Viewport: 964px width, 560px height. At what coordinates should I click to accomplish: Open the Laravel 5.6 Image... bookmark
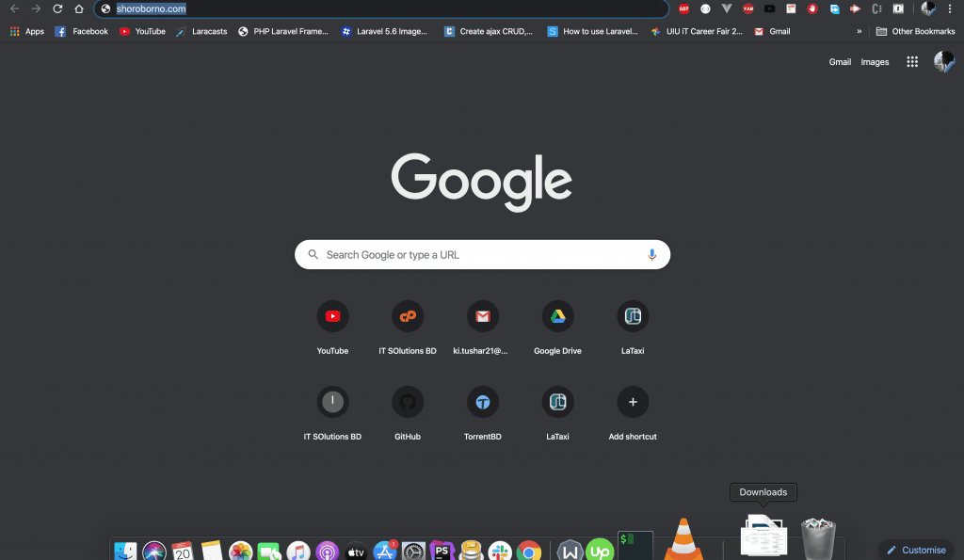coord(385,31)
